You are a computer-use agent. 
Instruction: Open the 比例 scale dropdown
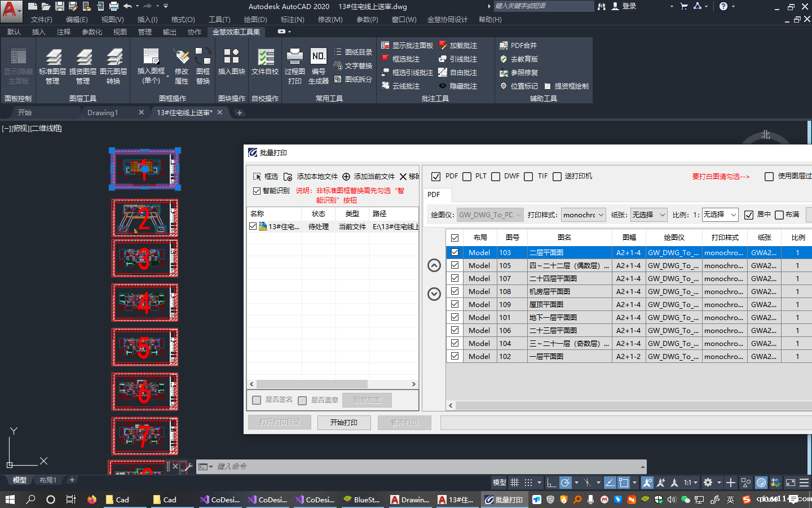pos(720,215)
